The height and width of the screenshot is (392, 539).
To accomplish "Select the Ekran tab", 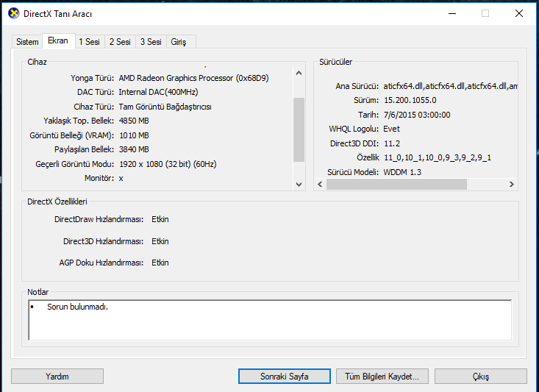I will 58,40.
